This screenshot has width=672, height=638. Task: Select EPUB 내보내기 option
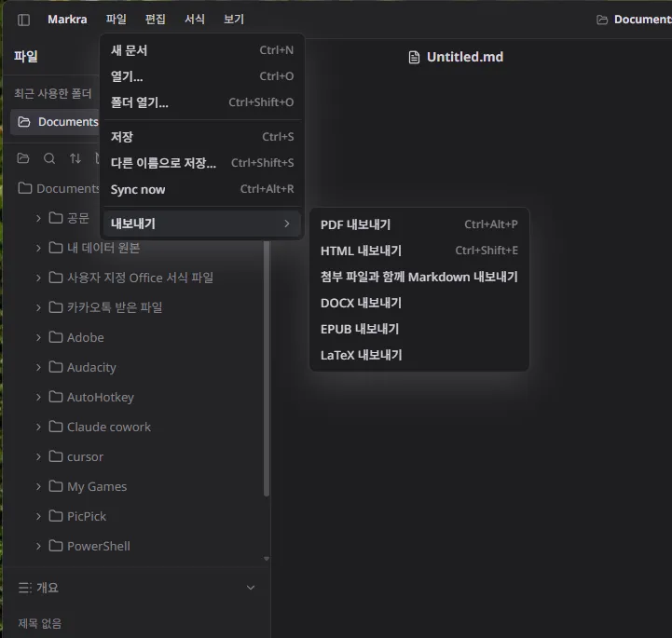point(419,329)
